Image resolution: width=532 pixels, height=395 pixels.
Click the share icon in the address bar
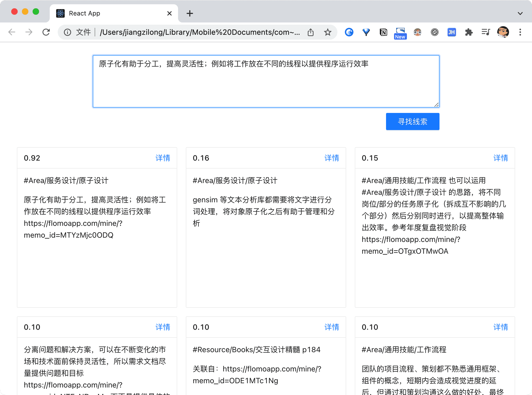click(x=310, y=32)
